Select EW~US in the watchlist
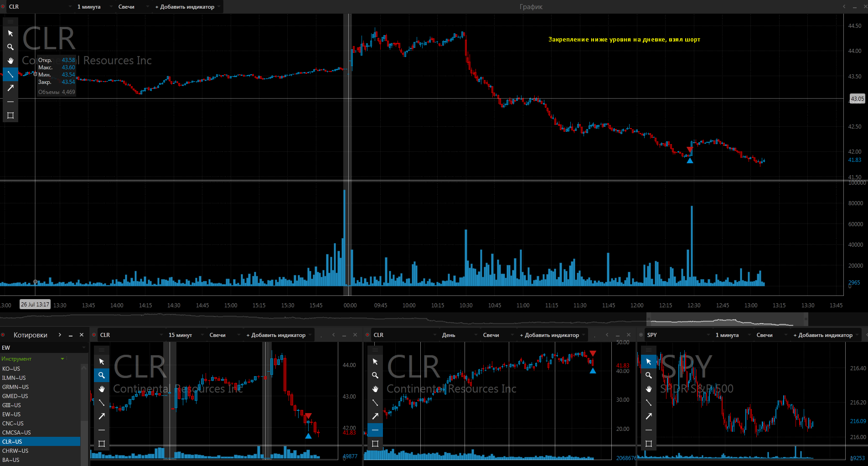 tap(40, 414)
